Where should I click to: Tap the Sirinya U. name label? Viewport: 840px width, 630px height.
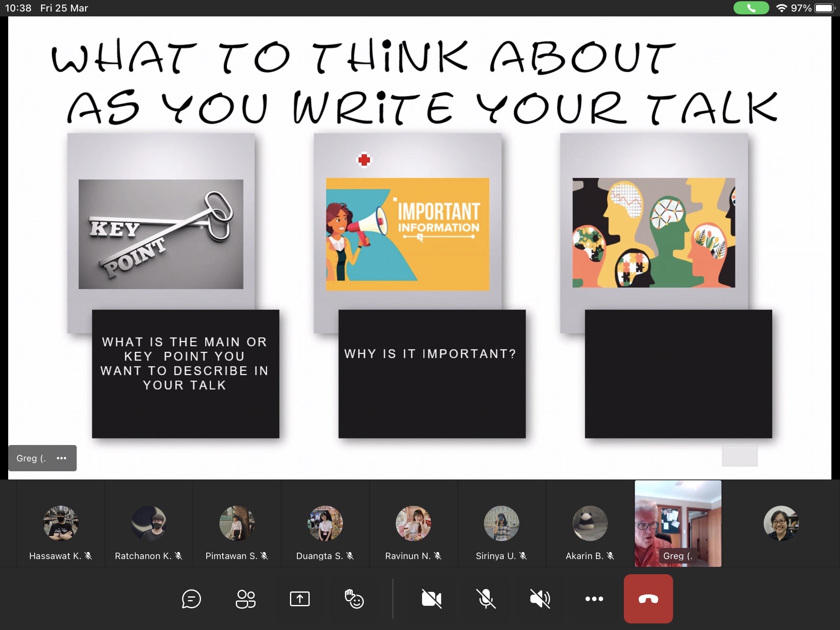495,556
